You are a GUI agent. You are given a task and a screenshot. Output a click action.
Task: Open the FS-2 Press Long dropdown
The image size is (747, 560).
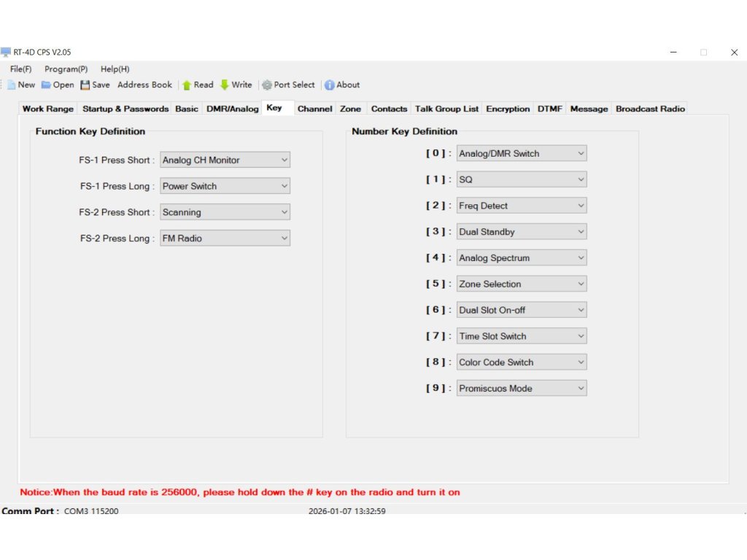coord(225,238)
